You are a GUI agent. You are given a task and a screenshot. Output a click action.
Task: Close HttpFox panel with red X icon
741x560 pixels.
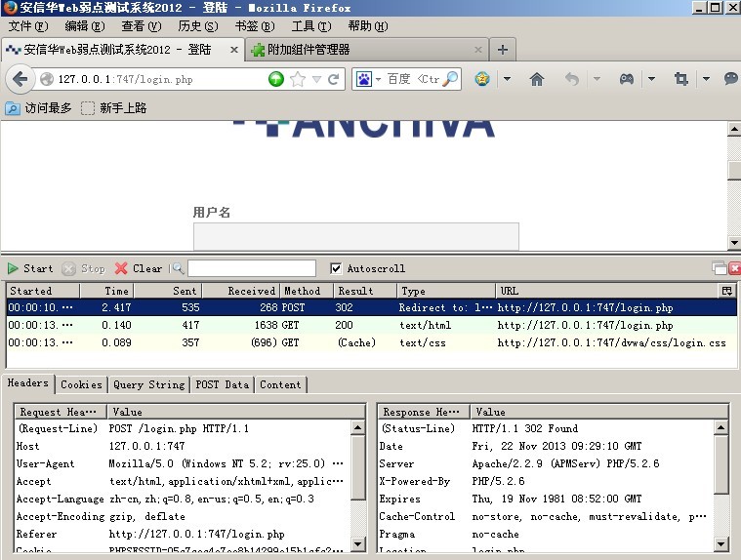point(735,268)
